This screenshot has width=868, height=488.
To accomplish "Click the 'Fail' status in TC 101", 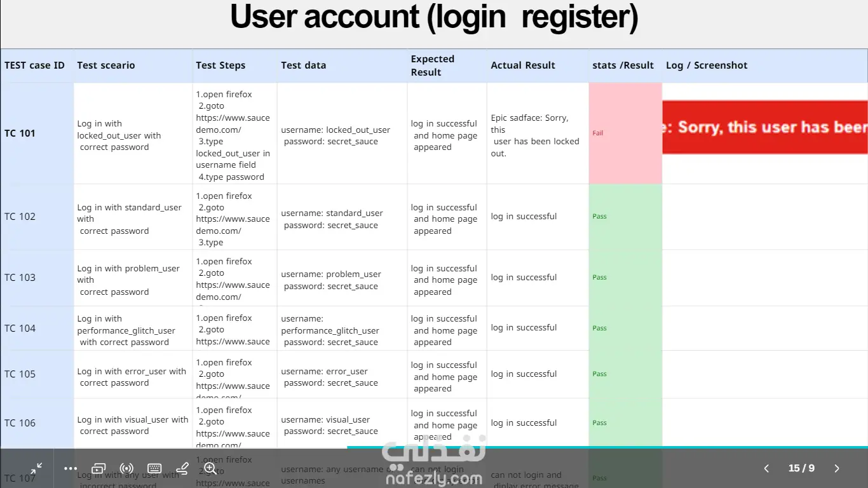I will (598, 133).
